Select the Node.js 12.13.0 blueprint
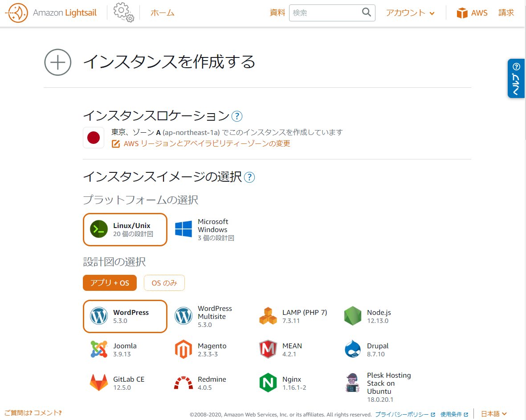The width and height of the screenshot is (526, 420). click(379, 316)
